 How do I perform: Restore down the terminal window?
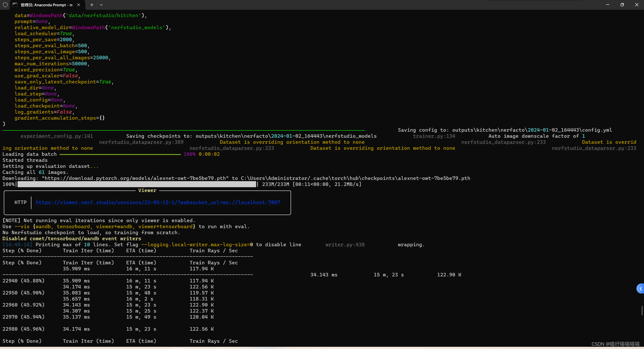tap(622, 5)
